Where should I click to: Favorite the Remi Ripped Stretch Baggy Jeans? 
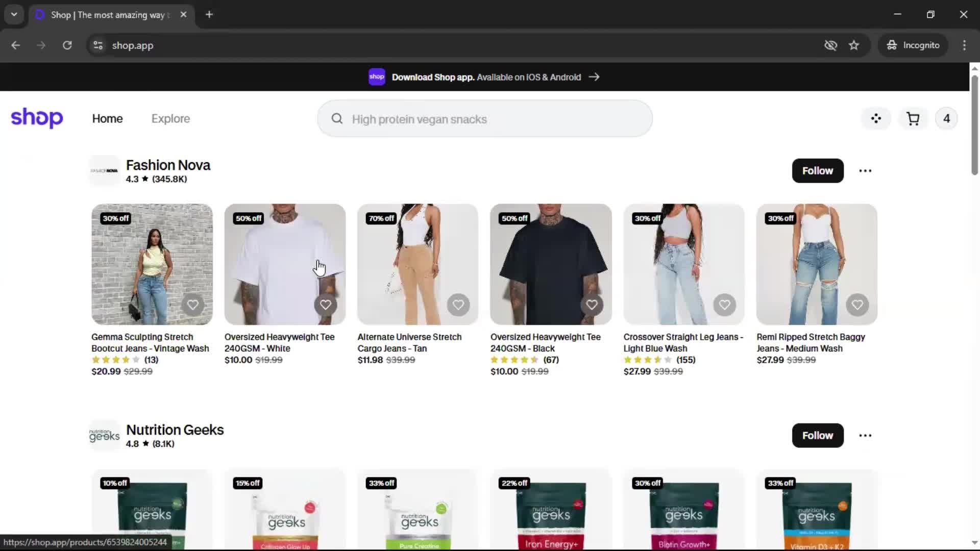coord(857,305)
